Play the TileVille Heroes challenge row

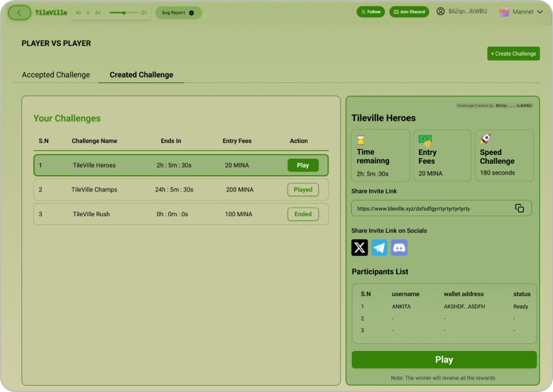[303, 165]
